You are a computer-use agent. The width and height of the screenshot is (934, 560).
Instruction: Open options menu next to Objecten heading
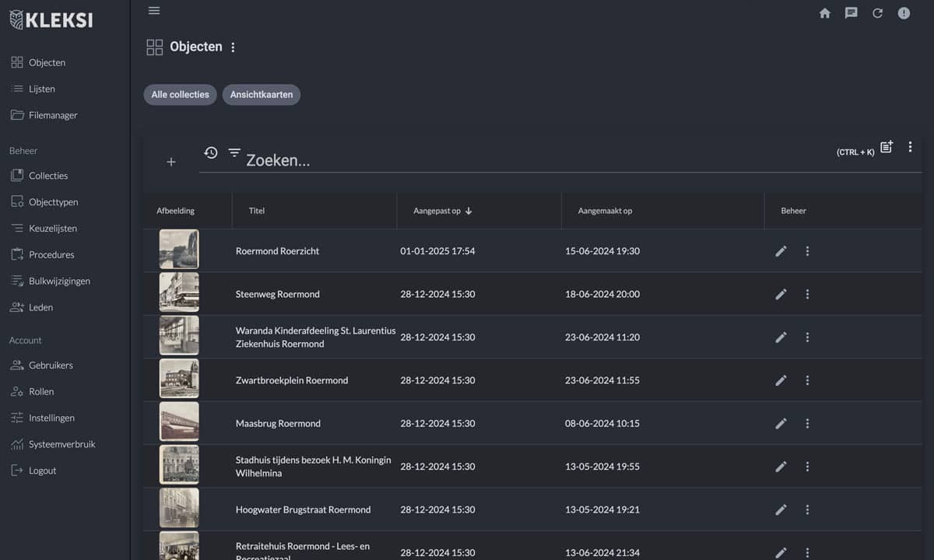coord(233,47)
